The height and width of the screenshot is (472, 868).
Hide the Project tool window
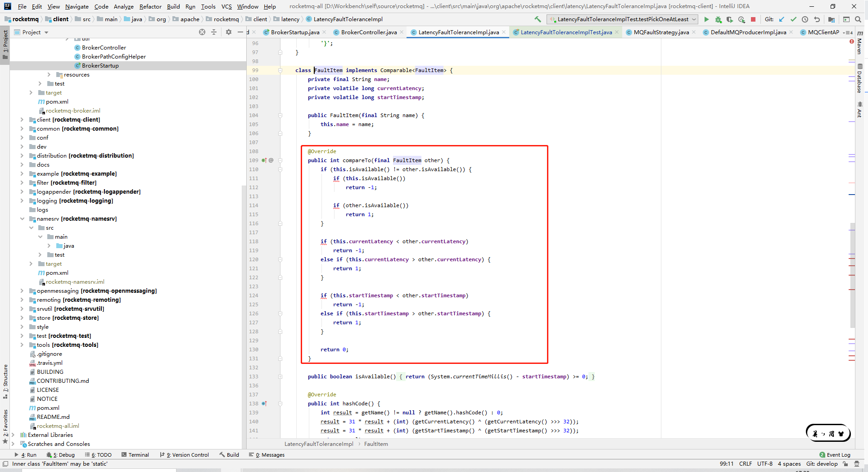[240, 32]
